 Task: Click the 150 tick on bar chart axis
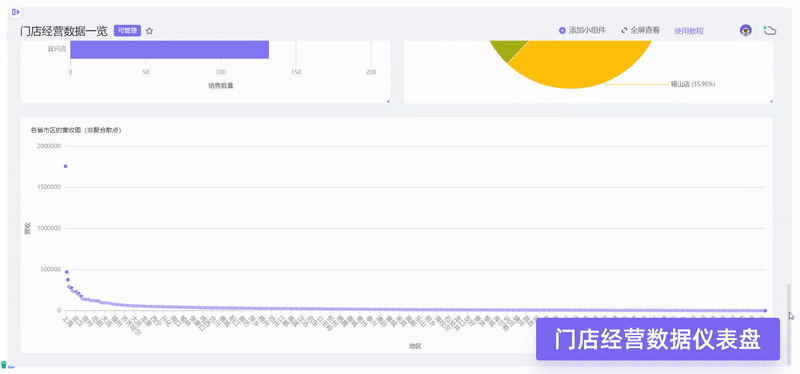296,72
